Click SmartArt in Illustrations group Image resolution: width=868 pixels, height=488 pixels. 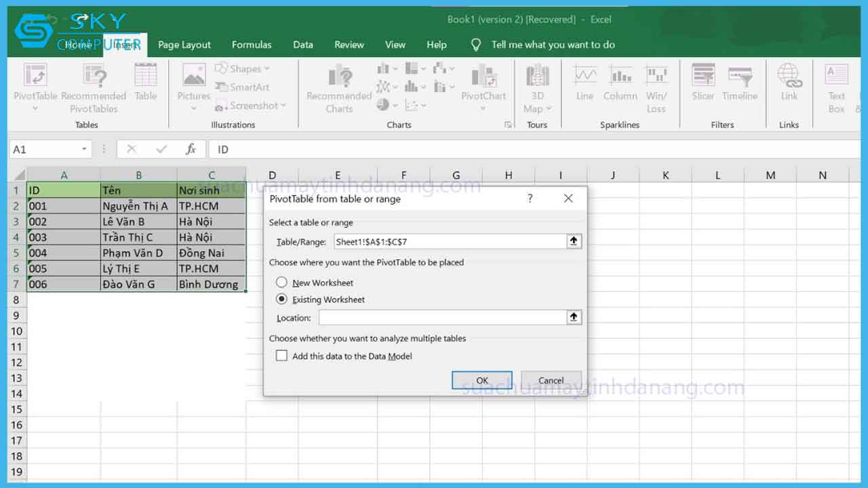(x=242, y=87)
